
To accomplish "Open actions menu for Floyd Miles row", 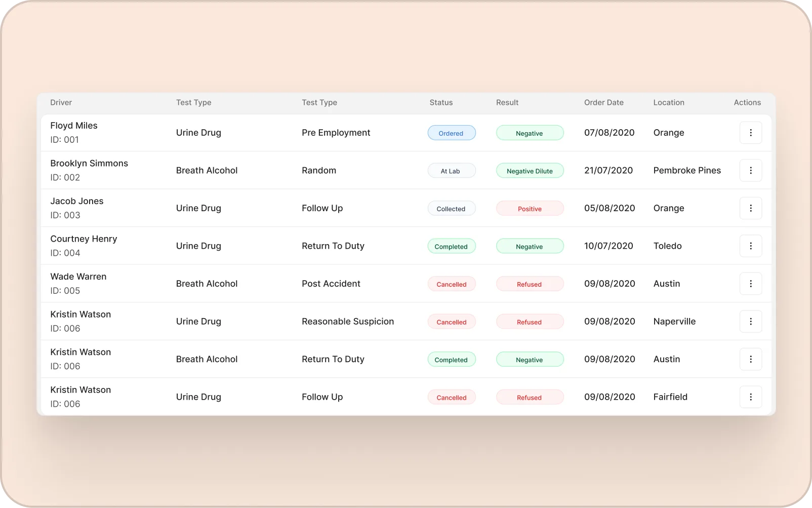I will [x=751, y=133].
